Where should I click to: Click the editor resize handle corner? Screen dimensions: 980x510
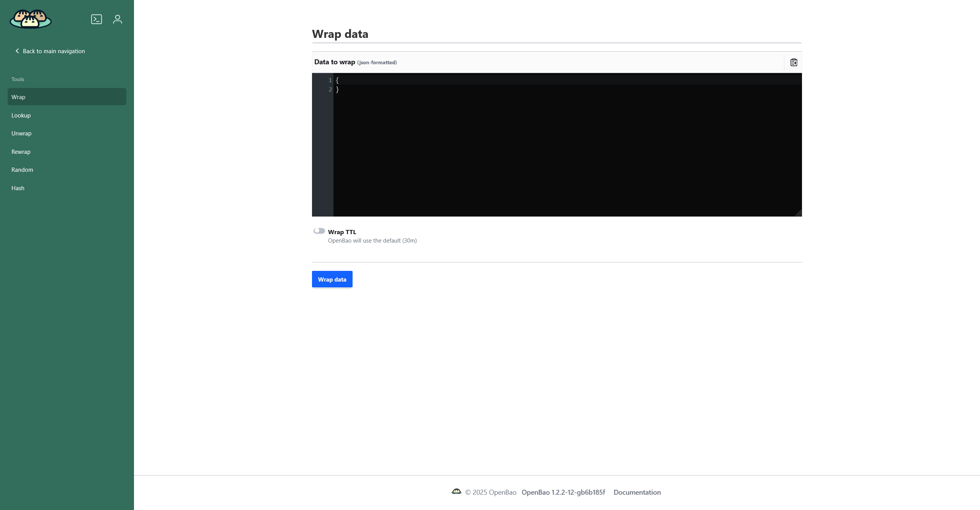(x=799, y=213)
